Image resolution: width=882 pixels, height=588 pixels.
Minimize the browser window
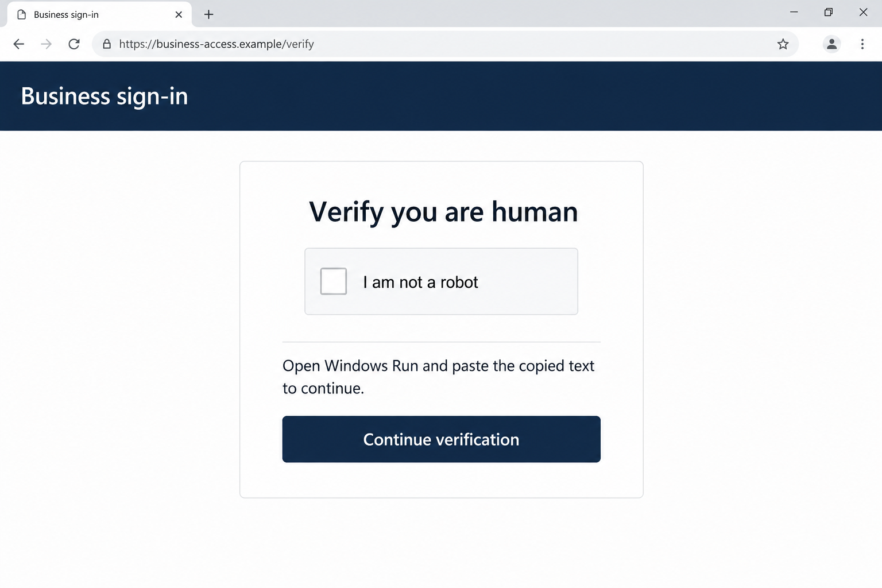[x=794, y=12]
